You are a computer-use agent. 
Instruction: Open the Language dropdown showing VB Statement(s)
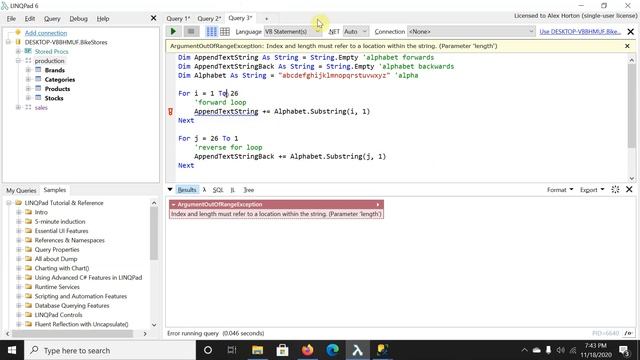293,31
